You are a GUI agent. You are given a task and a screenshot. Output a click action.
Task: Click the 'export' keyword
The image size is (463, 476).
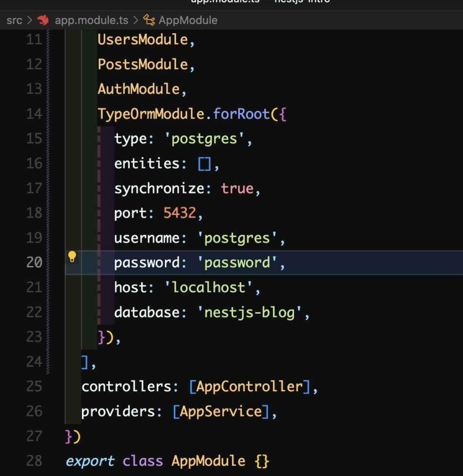(x=90, y=462)
